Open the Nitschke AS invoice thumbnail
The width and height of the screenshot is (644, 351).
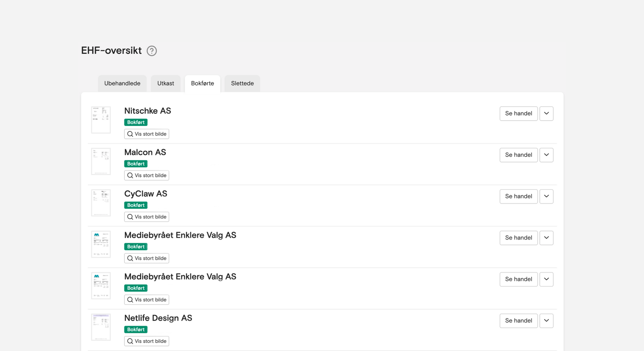click(x=101, y=120)
